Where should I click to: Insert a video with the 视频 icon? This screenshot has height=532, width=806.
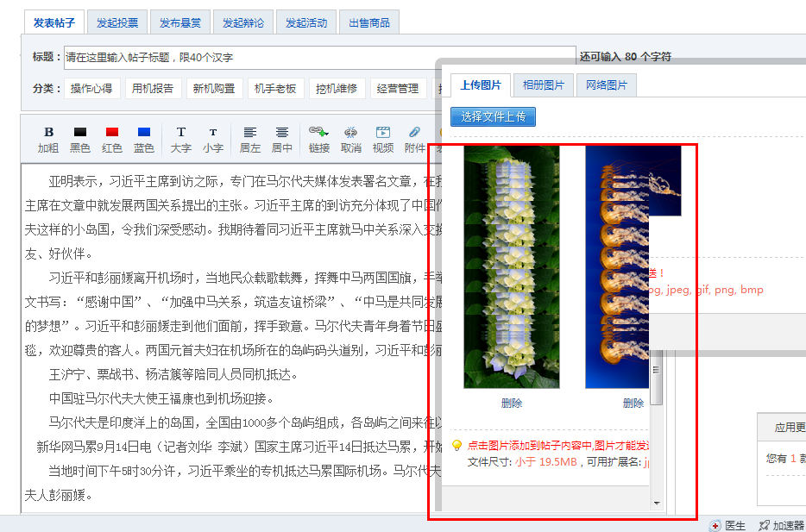[x=383, y=139]
